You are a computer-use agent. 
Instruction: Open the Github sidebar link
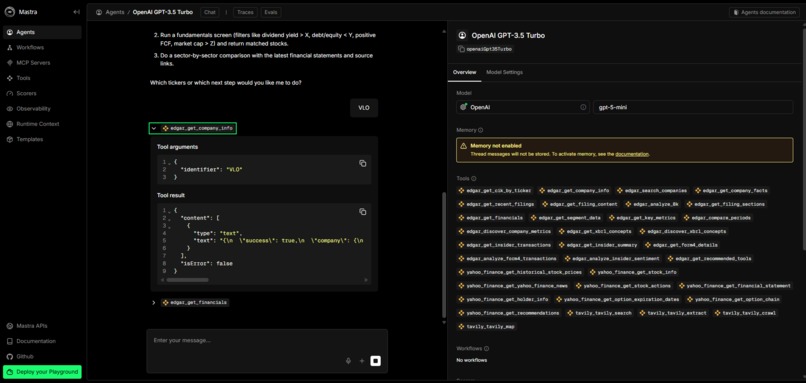point(42,356)
